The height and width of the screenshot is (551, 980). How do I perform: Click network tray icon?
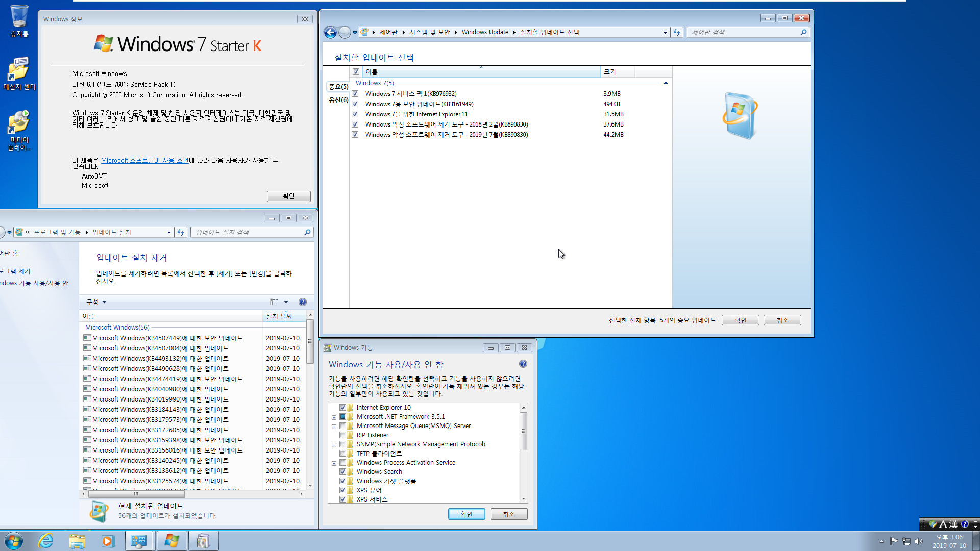pos(906,541)
